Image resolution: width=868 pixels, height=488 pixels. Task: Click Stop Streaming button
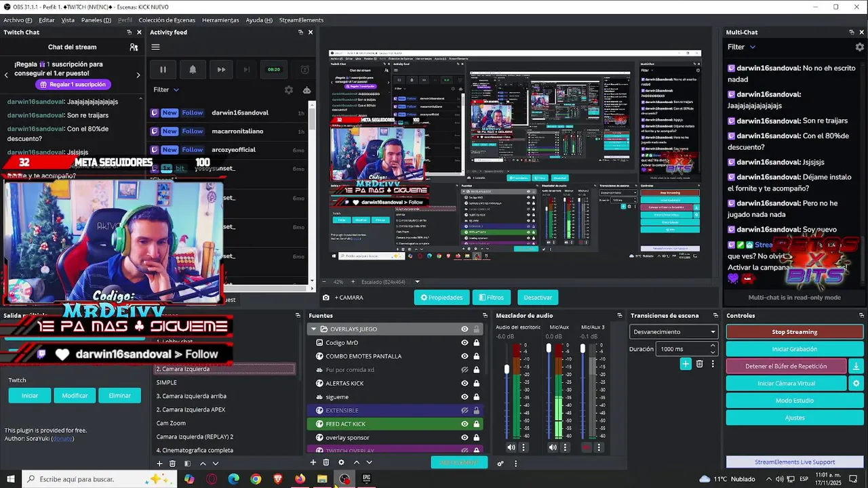(794, 332)
